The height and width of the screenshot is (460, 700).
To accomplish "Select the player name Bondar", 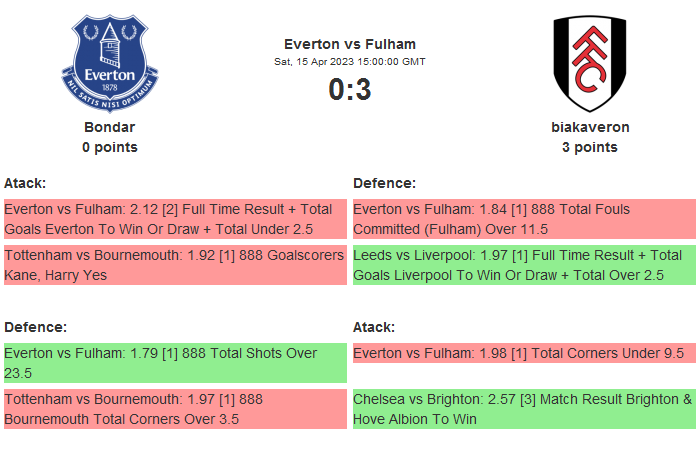I will click(x=110, y=127).
